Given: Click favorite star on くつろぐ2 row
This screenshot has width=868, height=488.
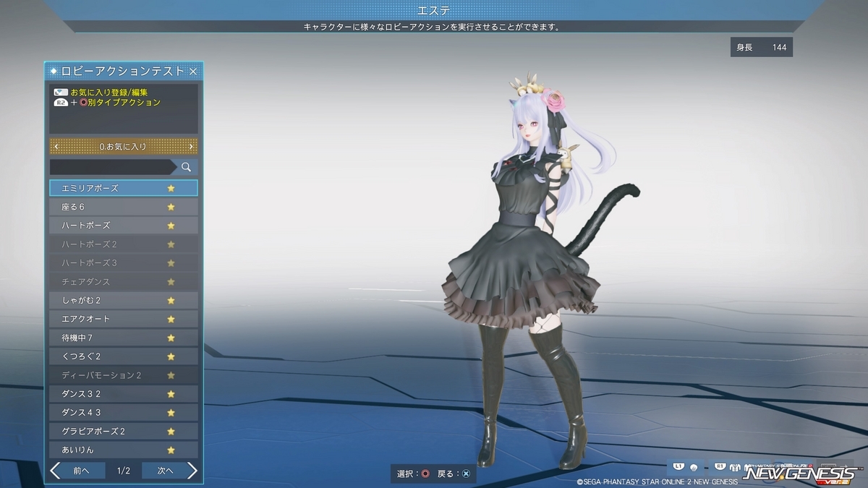Looking at the screenshot, I should 171,357.
